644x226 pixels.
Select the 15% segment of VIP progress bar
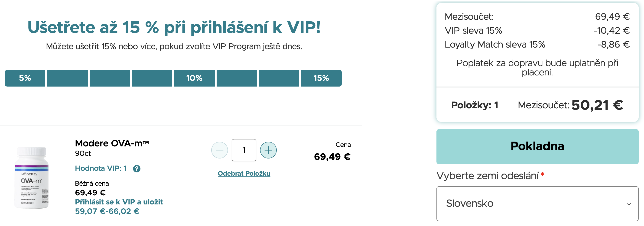321,78
